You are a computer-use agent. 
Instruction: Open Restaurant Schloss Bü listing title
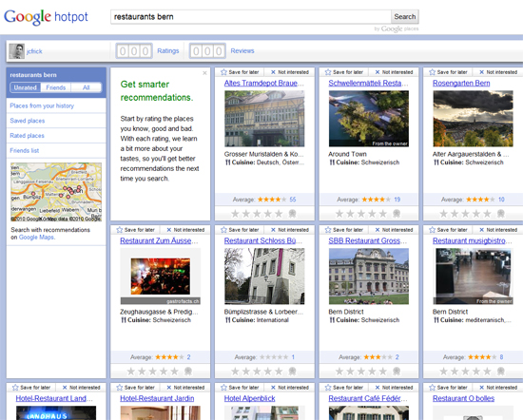[263, 240]
